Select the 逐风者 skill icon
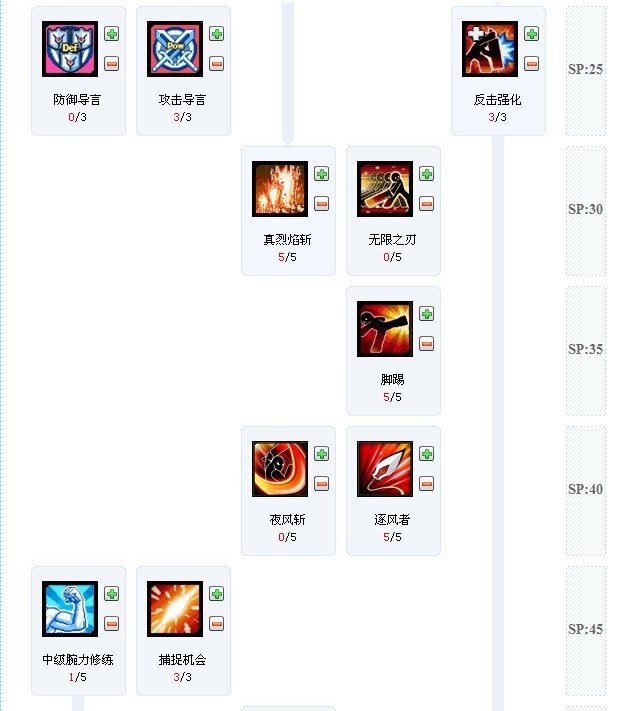The height and width of the screenshot is (711, 625). click(x=385, y=469)
